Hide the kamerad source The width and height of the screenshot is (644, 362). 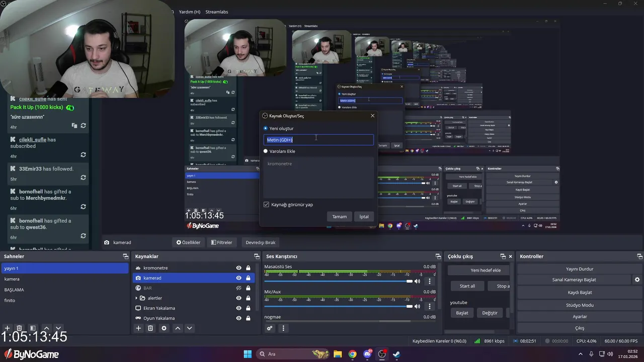(238, 278)
